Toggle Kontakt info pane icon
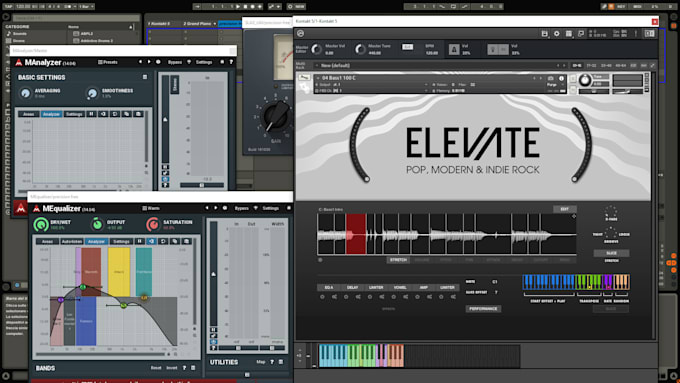This screenshot has width=680, height=383. point(650,33)
